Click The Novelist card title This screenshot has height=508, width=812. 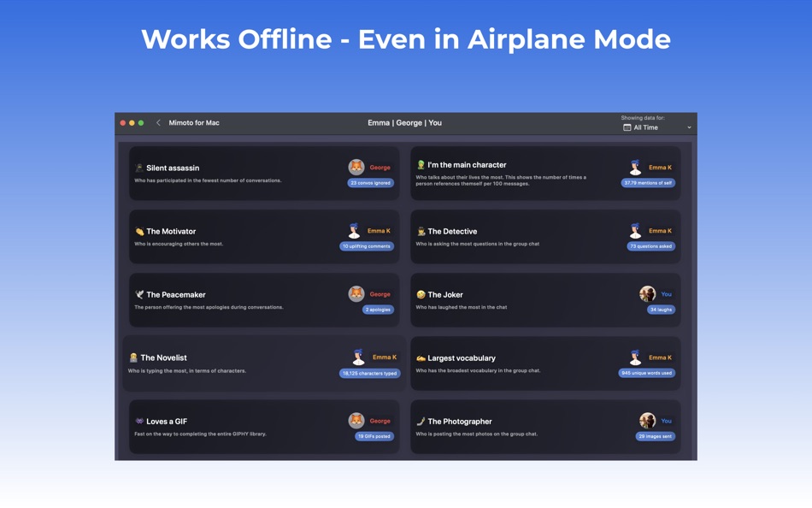point(163,357)
